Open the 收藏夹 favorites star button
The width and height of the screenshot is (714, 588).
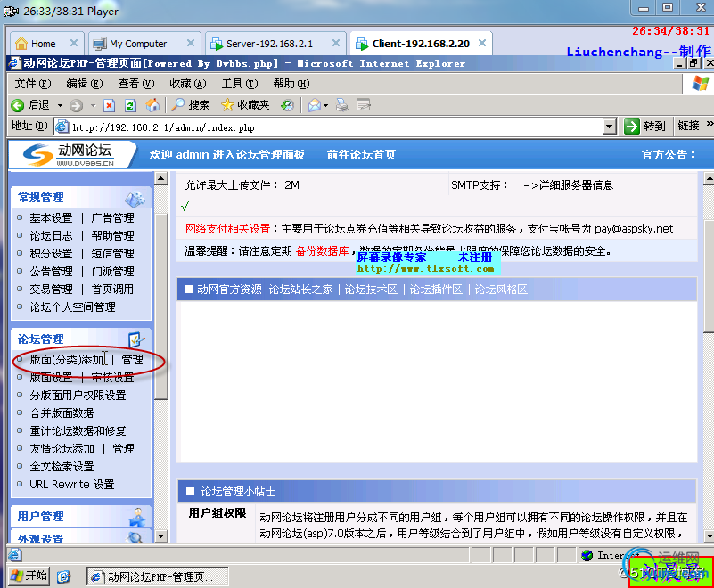(245, 105)
